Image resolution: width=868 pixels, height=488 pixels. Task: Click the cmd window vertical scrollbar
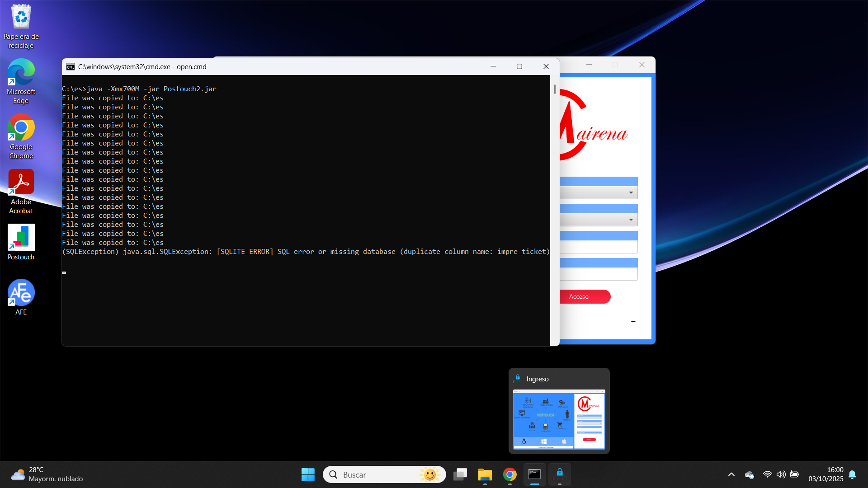pyautogui.click(x=555, y=89)
